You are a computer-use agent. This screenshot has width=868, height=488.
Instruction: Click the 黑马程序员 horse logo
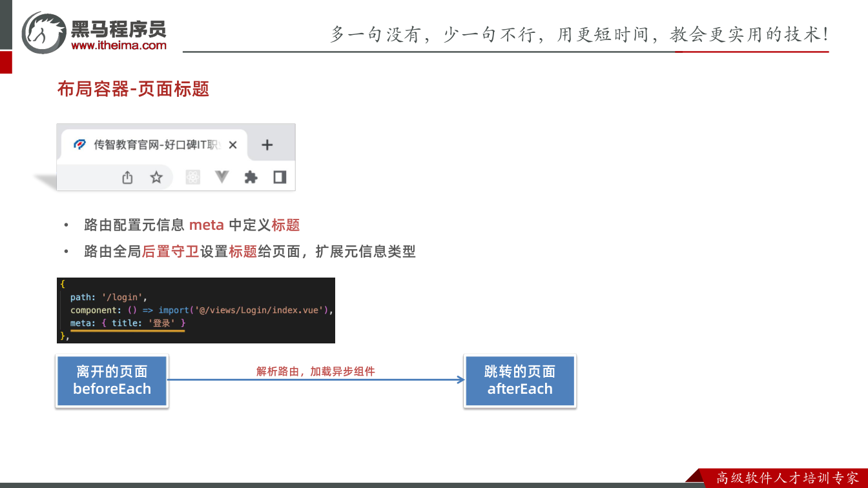click(44, 32)
